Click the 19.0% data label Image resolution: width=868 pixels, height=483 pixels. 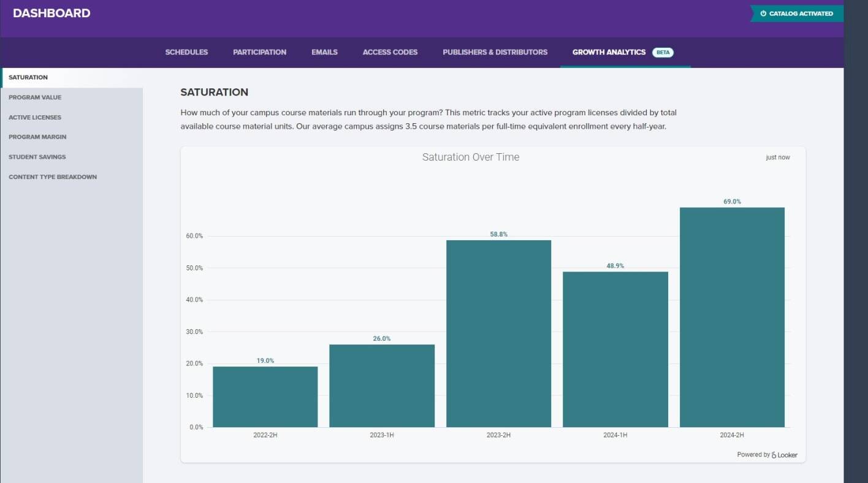265,360
